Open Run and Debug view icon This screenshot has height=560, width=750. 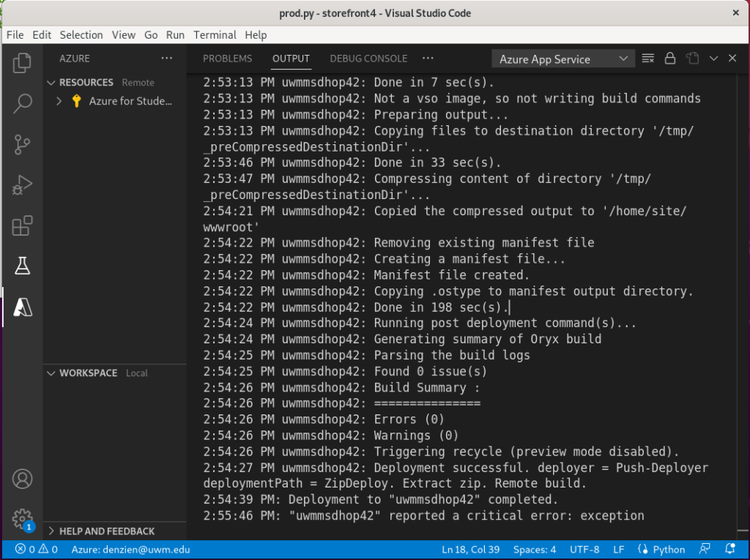click(22, 184)
